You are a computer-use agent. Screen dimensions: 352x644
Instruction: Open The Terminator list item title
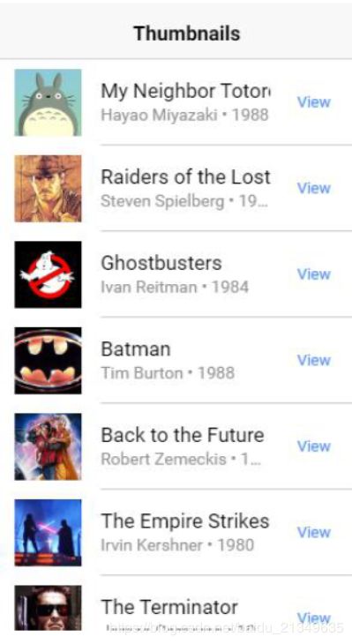pos(169,607)
